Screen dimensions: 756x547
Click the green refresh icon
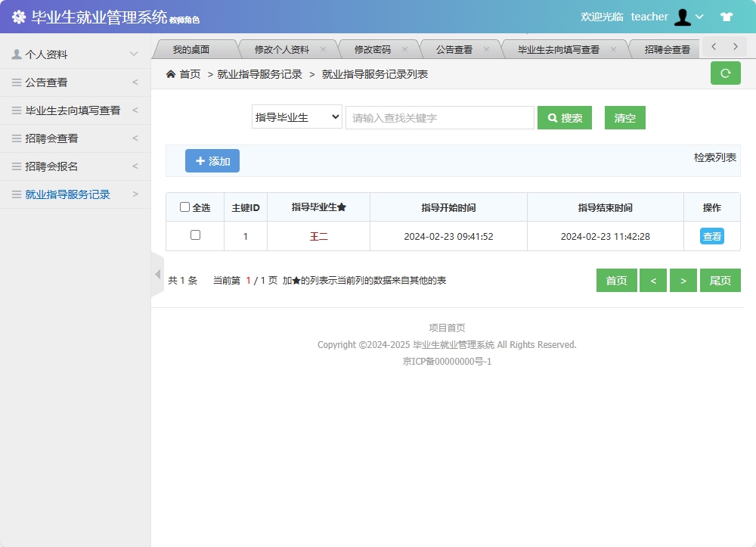click(725, 73)
